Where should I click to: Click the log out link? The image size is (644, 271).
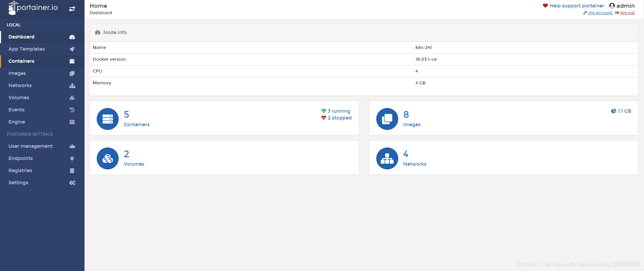(625, 13)
